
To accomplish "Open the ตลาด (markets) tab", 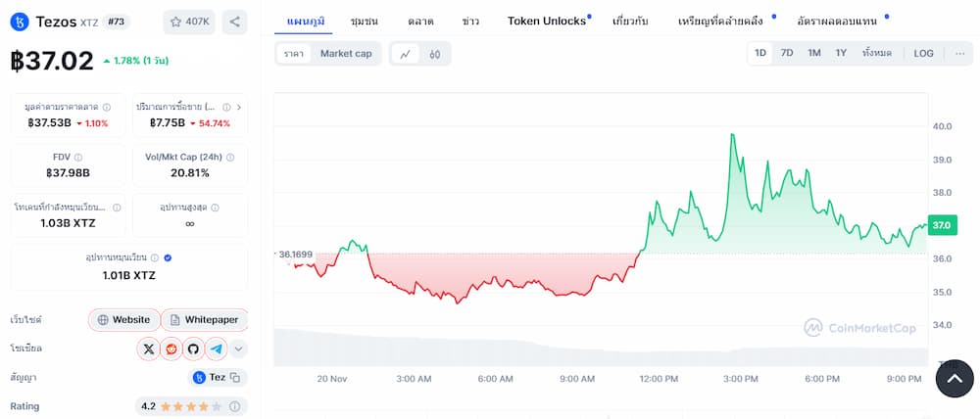I will pyautogui.click(x=420, y=22).
